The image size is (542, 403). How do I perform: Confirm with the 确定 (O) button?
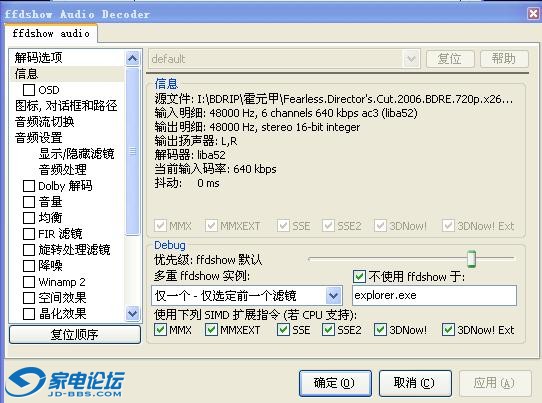[335, 383]
